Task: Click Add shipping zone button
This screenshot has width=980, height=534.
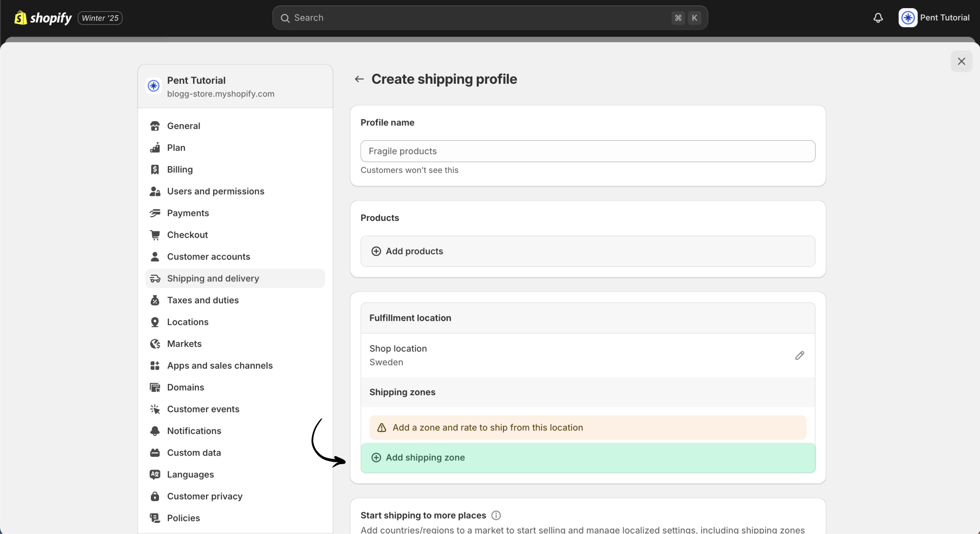Action: pos(588,458)
